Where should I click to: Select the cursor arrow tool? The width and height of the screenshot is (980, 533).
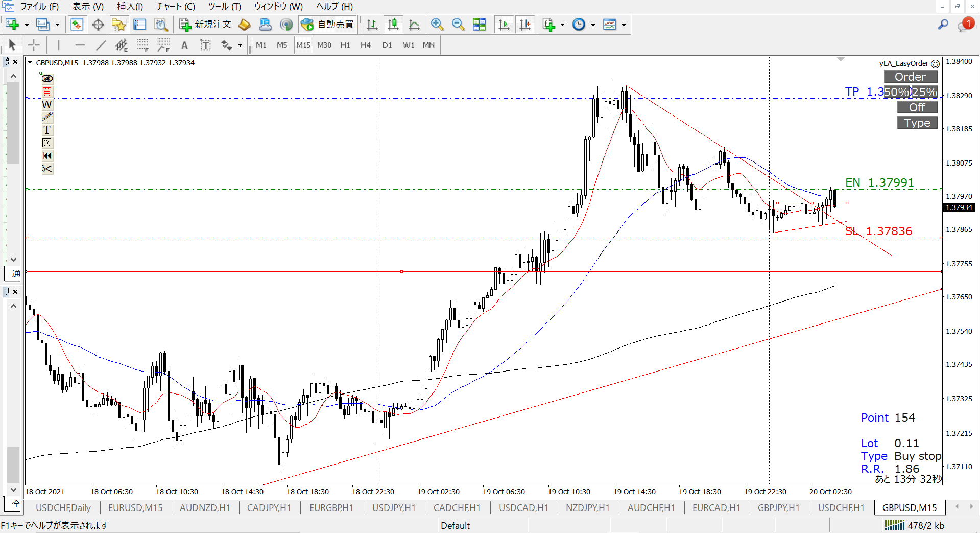[x=13, y=45]
